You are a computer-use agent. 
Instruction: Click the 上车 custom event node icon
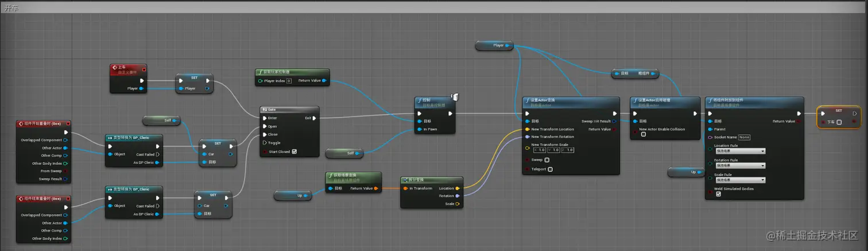point(114,68)
